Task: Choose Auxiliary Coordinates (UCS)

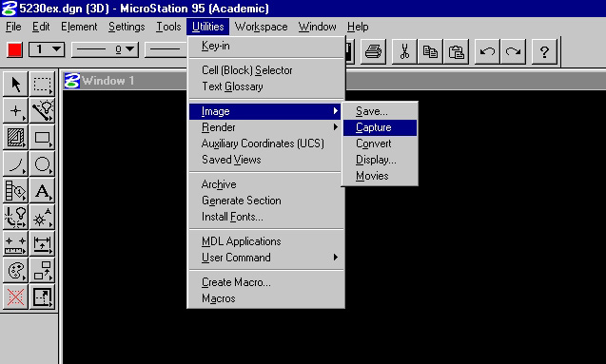Action: click(265, 144)
